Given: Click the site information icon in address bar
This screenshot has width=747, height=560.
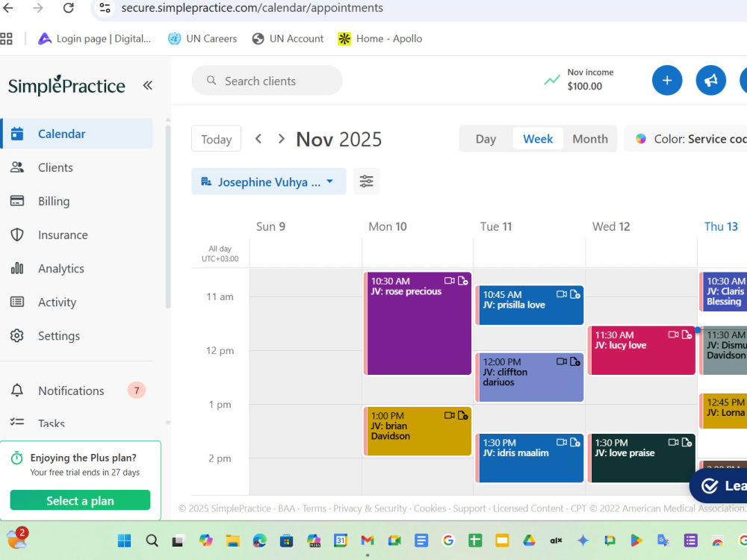Looking at the screenshot, I should pyautogui.click(x=105, y=7).
